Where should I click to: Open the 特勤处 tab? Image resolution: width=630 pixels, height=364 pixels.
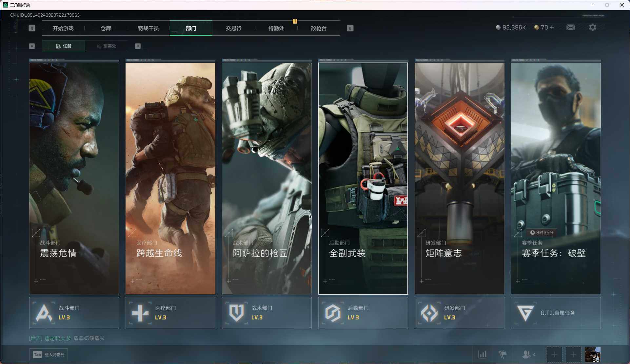[x=276, y=28]
